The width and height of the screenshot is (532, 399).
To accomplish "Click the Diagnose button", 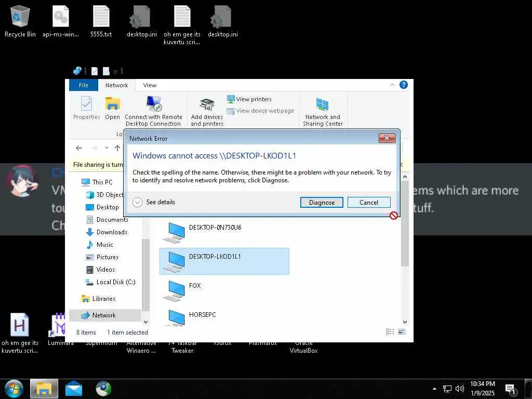I will [322, 202].
